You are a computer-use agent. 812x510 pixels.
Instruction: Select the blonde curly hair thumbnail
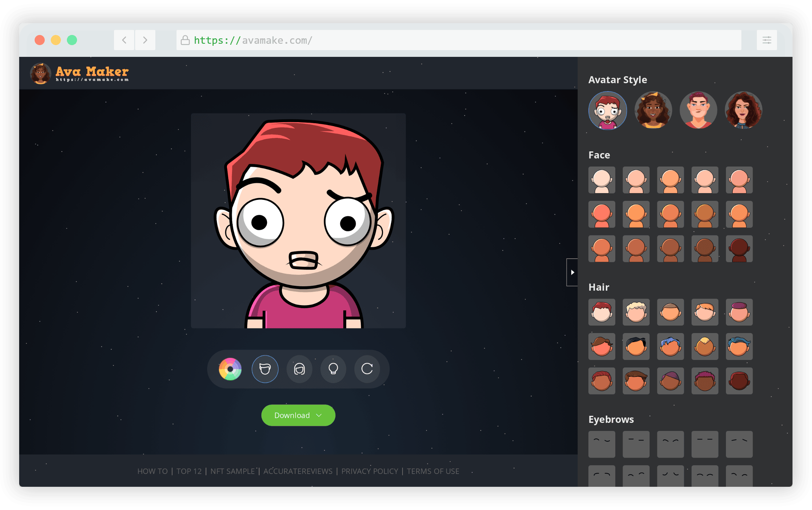(x=636, y=312)
